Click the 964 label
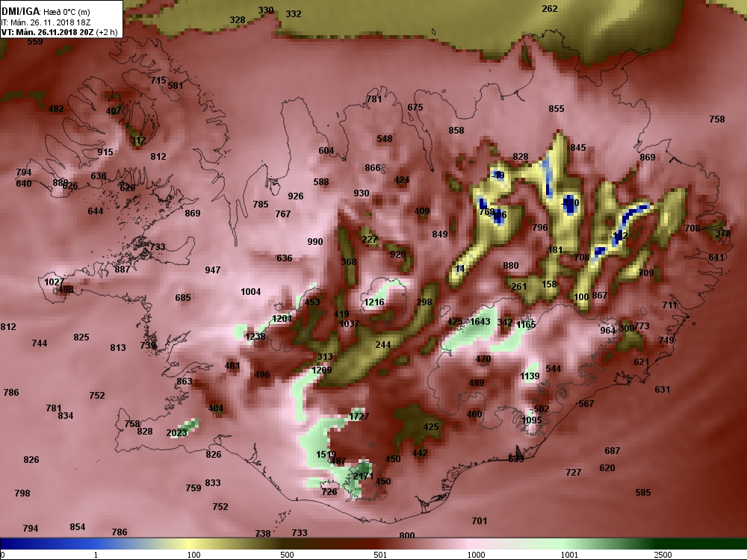The width and height of the screenshot is (747, 560). [607, 331]
